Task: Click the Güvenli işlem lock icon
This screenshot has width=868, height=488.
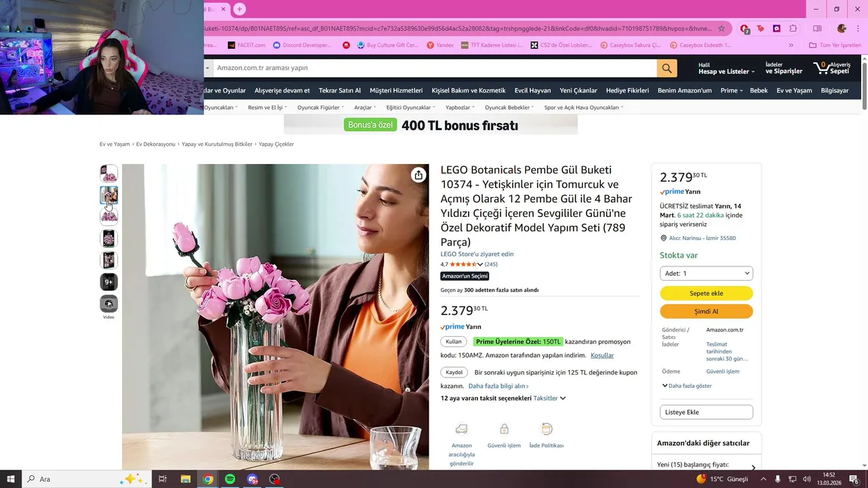Action: (x=504, y=429)
